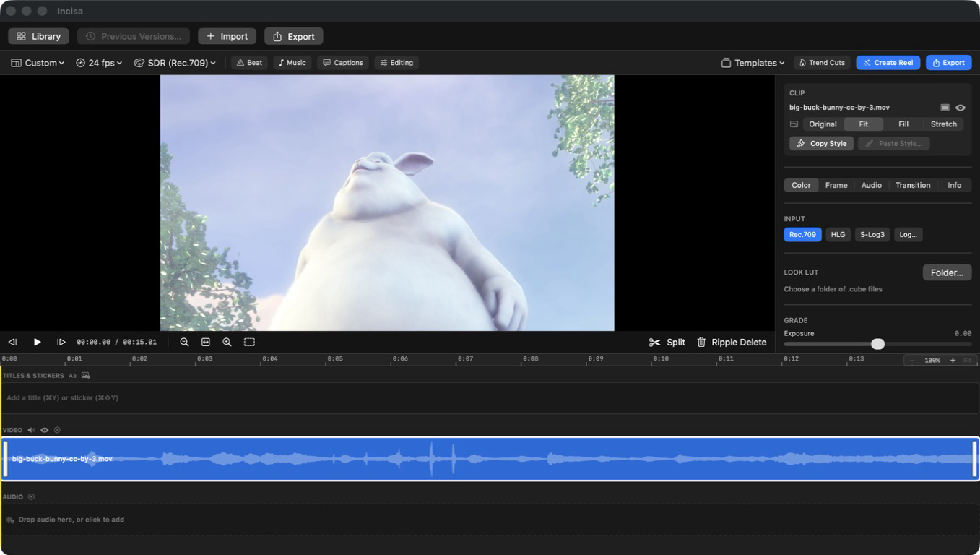Switch to the Audio tab

pos(872,185)
